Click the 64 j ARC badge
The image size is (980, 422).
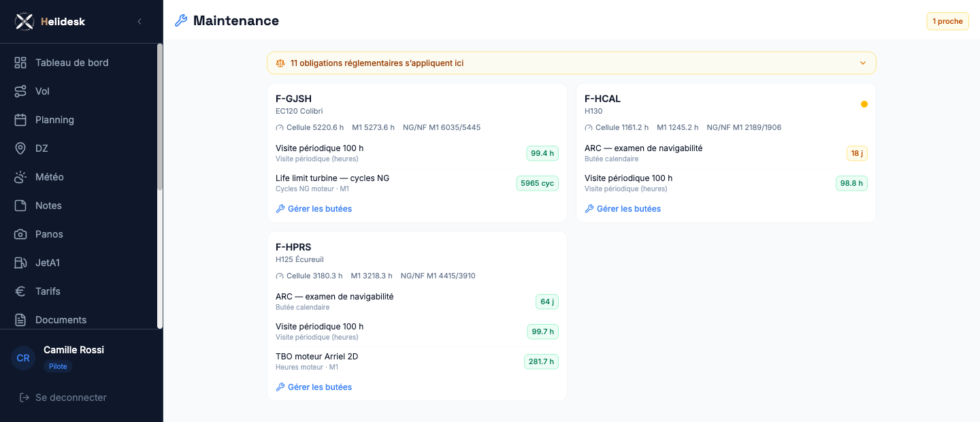click(547, 302)
